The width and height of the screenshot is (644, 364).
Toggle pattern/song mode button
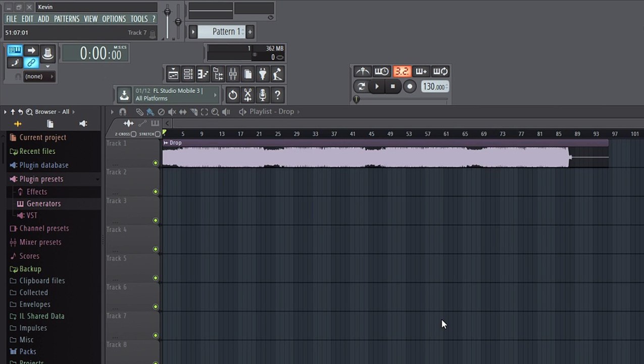click(x=361, y=86)
